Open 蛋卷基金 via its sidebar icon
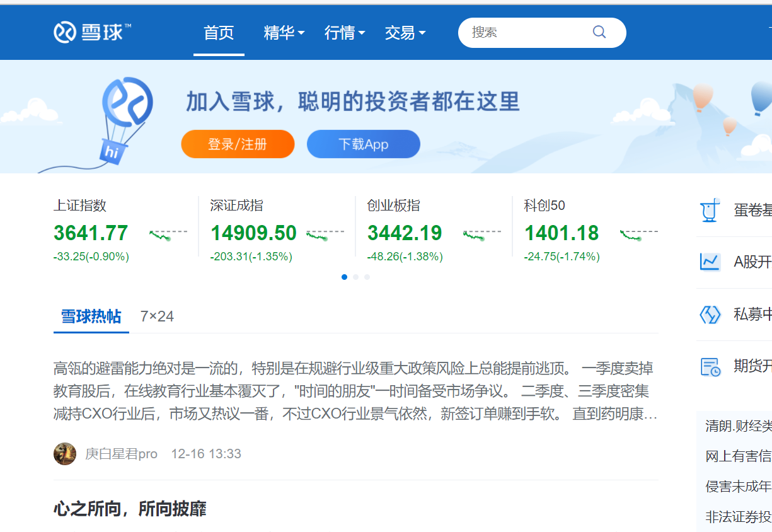772x532 pixels. [710, 211]
